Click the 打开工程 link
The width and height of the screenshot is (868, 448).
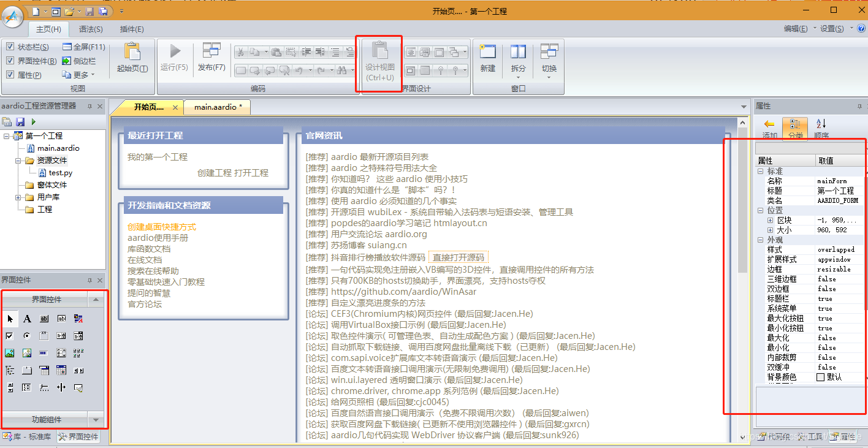pos(251,173)
